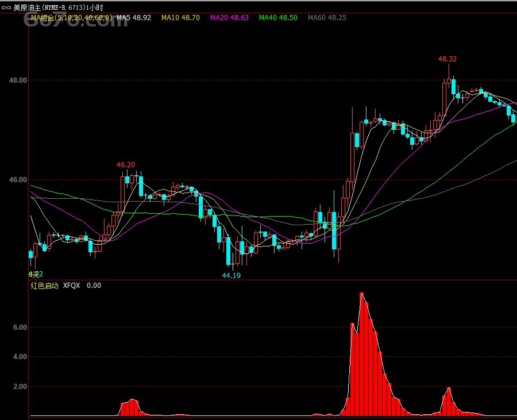Click the 6.00 indicator axis label
Image resolution: width=517 pixels, height=420 pixels.
(20, 327)
